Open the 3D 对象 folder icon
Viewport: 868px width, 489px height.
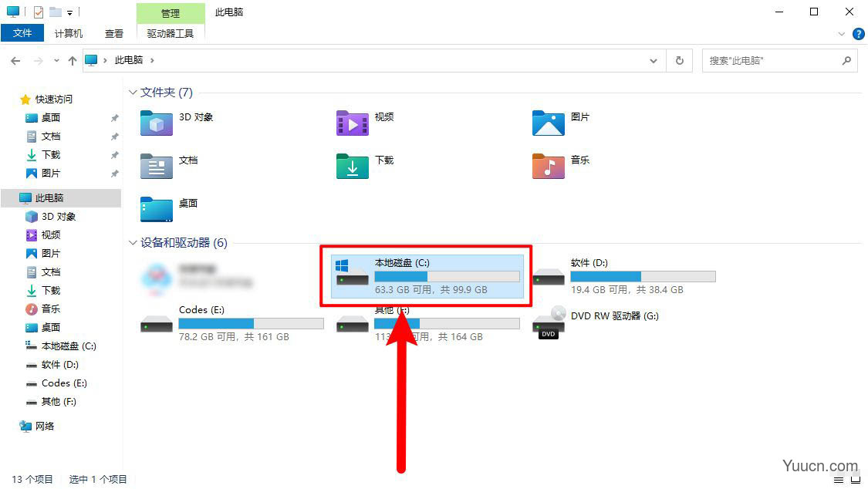tap(156, 123)
